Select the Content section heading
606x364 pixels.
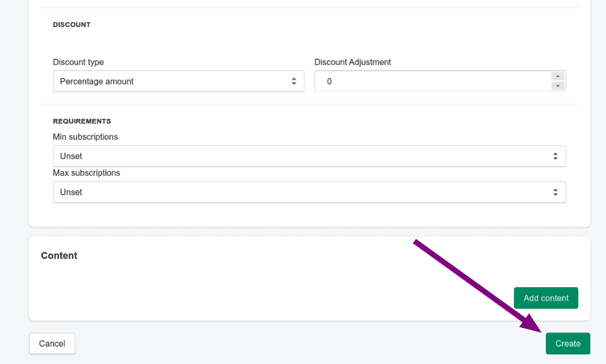(x=59, y=255)
